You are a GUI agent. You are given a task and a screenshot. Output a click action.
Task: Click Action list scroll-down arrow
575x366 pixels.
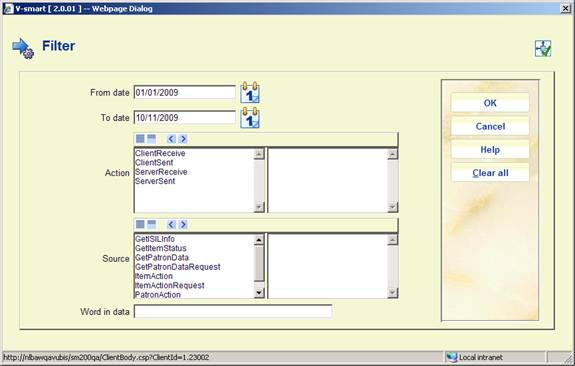259,206
